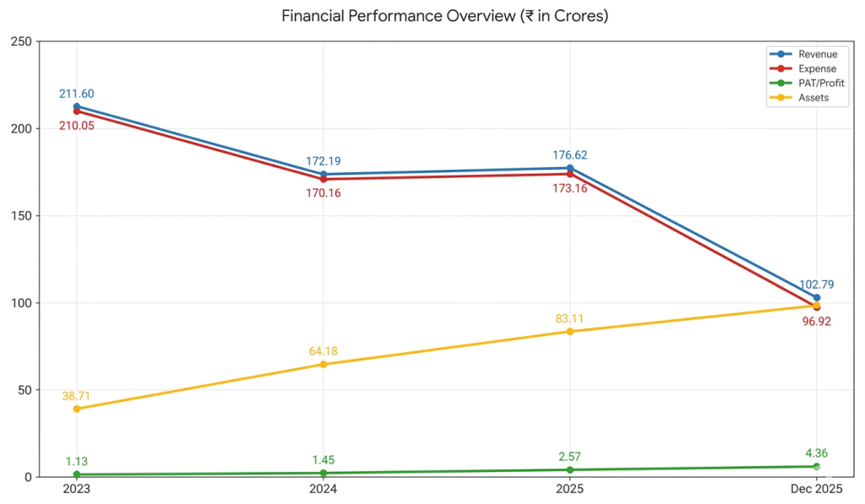This screenshot has width=865, height=504.
Task: Select the 2024 Revenue point labeled 172.19
Action: (x=324, y=174)
